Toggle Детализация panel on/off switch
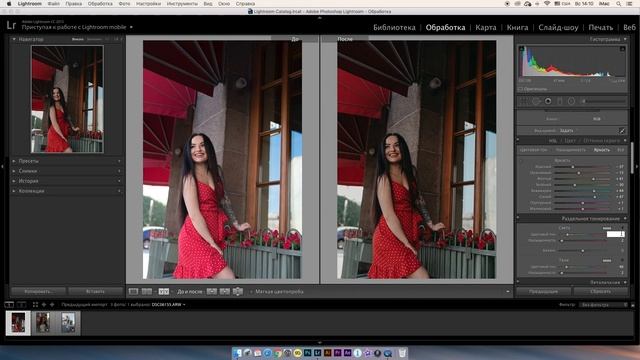This screenshot has height=360, width=640. click(x=518, y=281)
